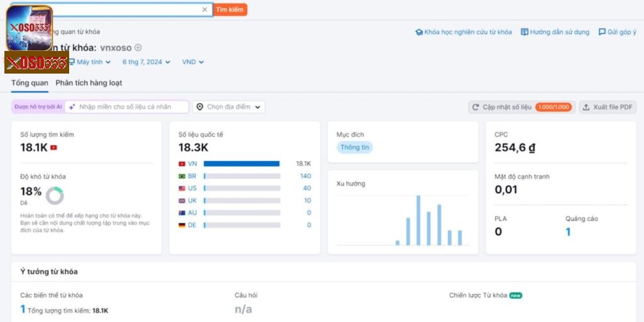Click the 18.3K international volume figure
644x322 pixels.
coord(193,147)
